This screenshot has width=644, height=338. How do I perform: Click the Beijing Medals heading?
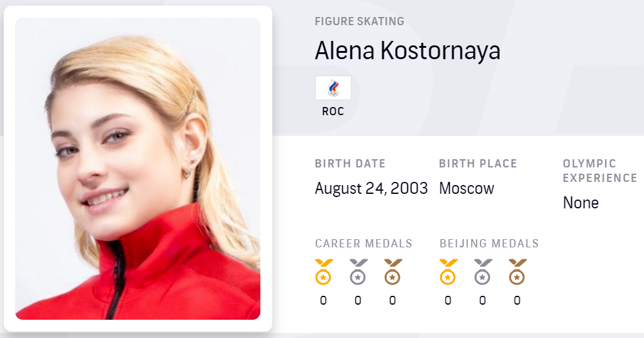tap(489, 244)
